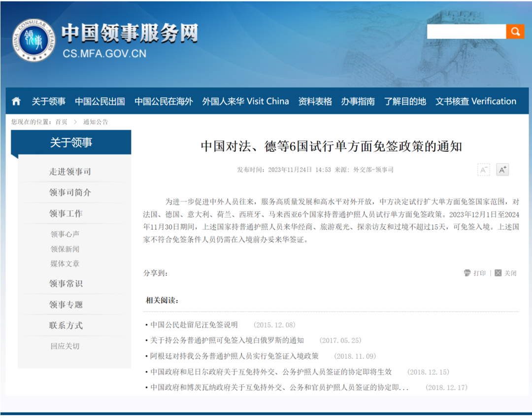
Task: Increase font size with the A+ icon
Action: (x=502, y=169)
